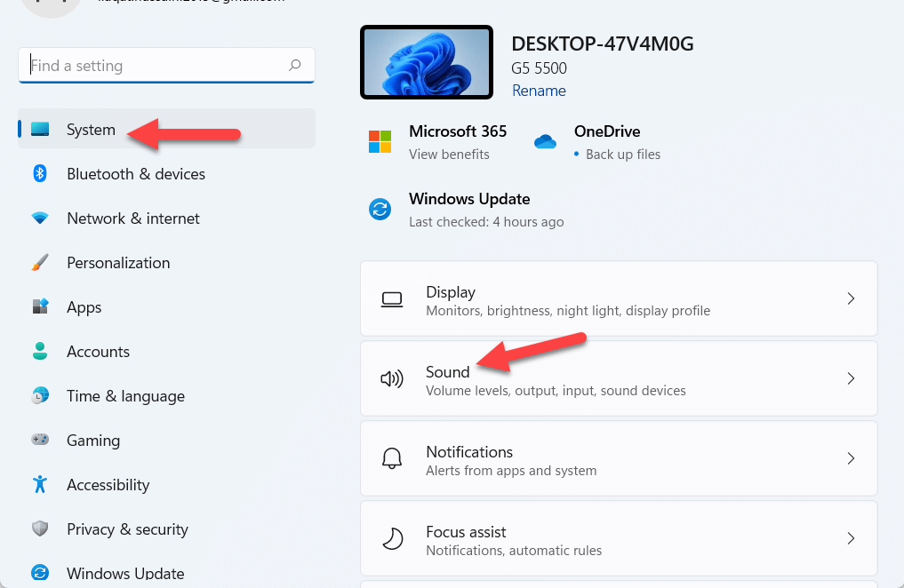Click the Rename link under device name

539,91
